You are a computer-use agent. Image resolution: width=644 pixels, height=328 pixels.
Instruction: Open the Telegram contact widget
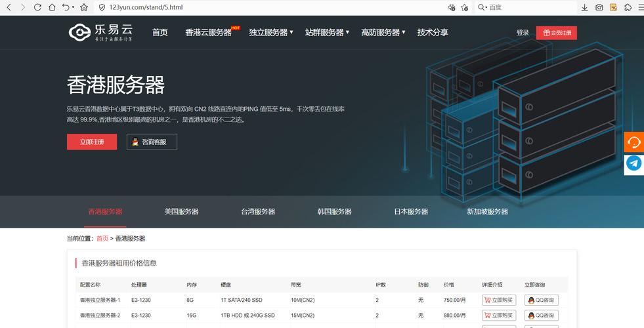tap(633, 164)
